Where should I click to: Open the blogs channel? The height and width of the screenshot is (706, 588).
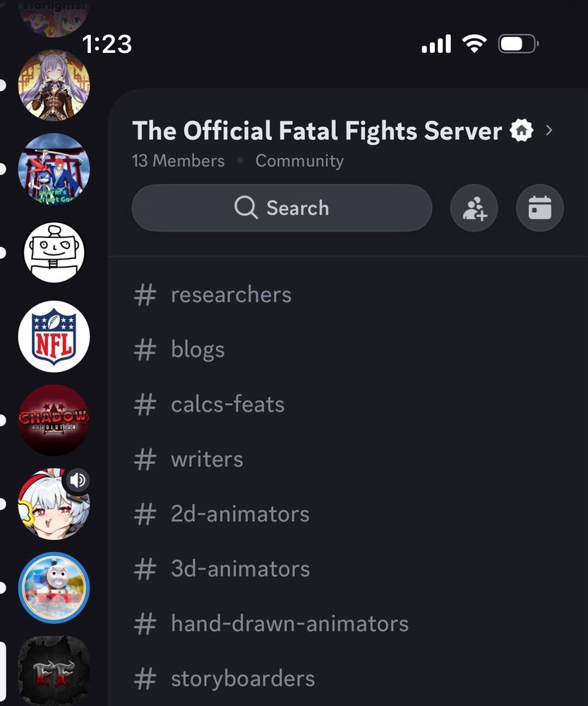[x=198, y=349]
